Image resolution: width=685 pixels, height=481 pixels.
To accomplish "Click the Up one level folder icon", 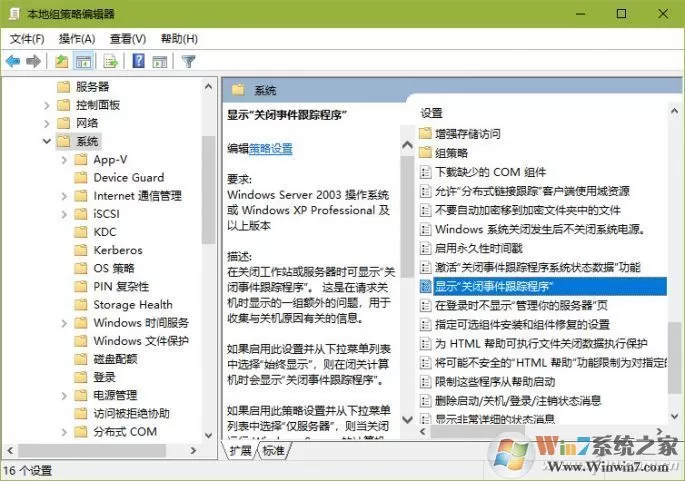I will pyautogui.click(x=62, y=62).
